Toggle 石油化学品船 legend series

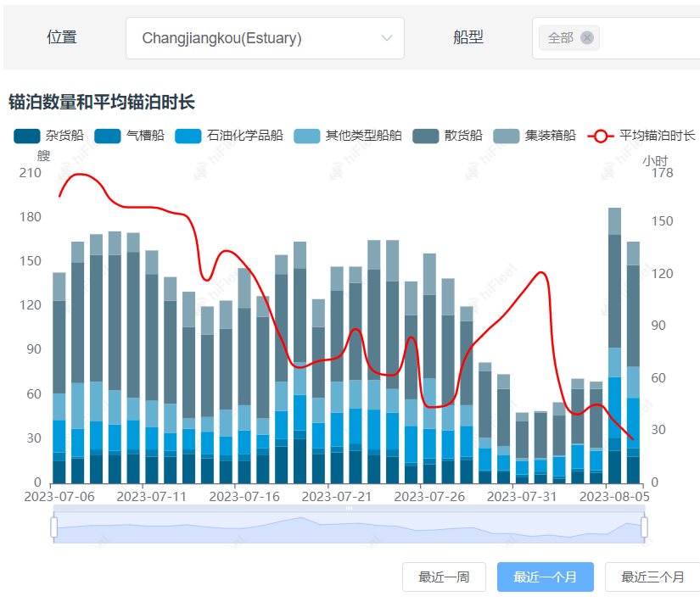click(229, 136)
